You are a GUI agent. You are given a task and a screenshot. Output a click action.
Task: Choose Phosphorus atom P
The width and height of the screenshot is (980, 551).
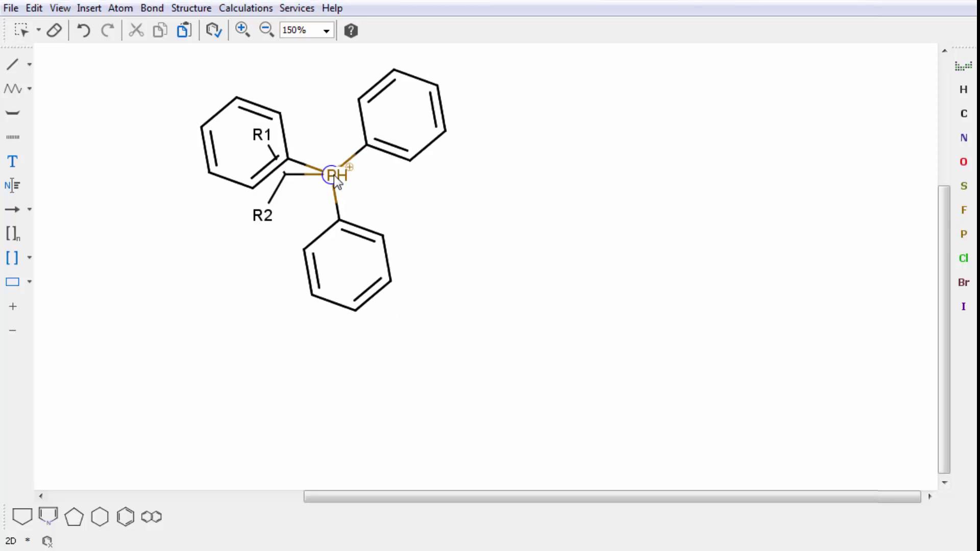pos(964,234)
